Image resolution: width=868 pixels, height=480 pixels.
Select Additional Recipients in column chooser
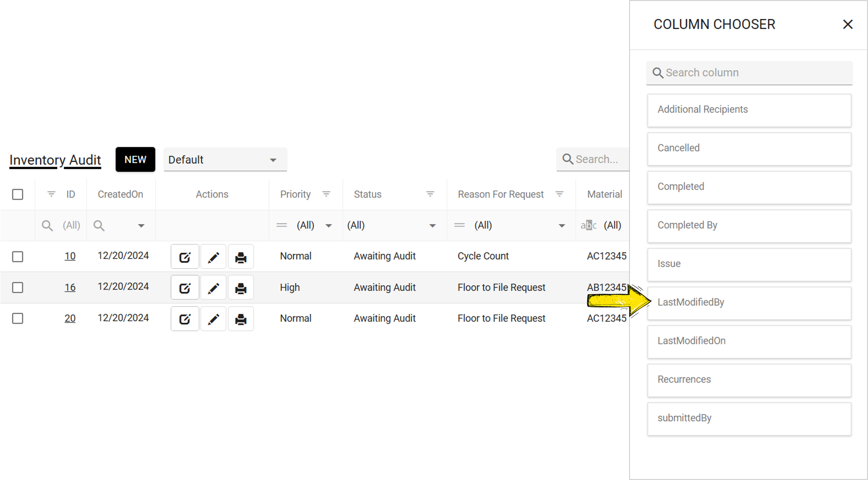pyautogui.click(x=749, y=110)
